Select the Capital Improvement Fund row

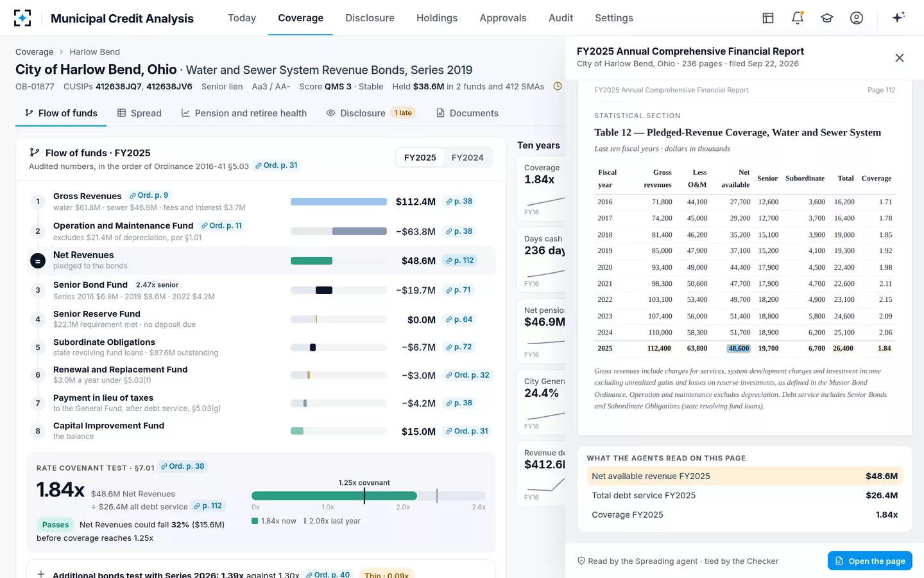[x=261, y=431]
